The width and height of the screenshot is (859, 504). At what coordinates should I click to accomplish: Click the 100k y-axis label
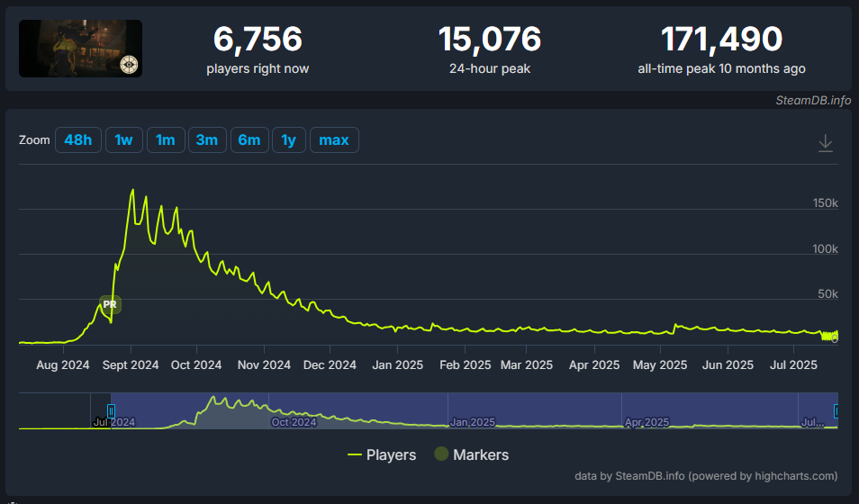click(x=825, y=248)
